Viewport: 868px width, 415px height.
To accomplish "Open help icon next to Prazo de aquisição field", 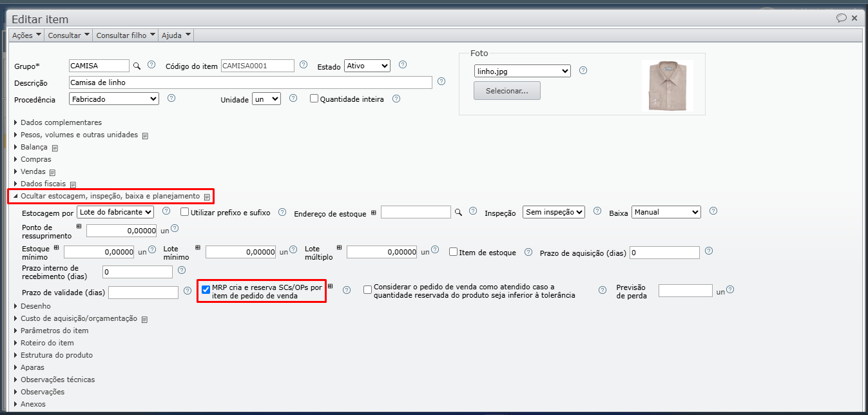I will click(x=709, y=251).
